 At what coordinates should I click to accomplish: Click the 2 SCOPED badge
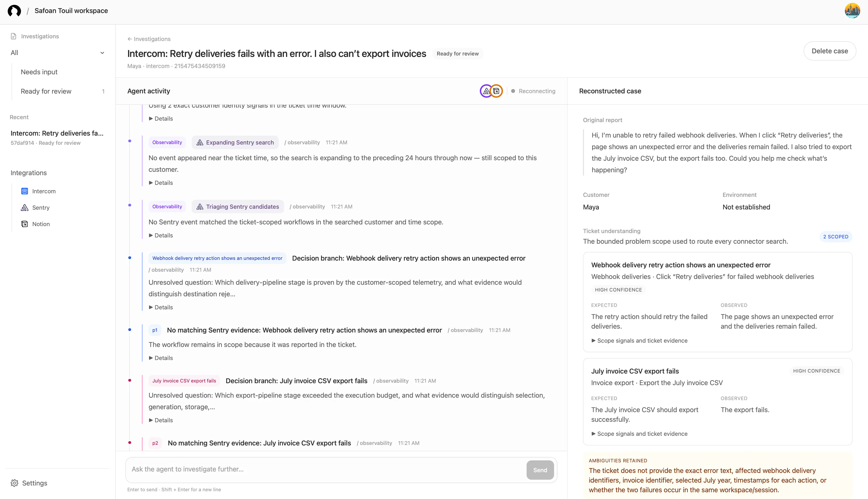[836, 237]
